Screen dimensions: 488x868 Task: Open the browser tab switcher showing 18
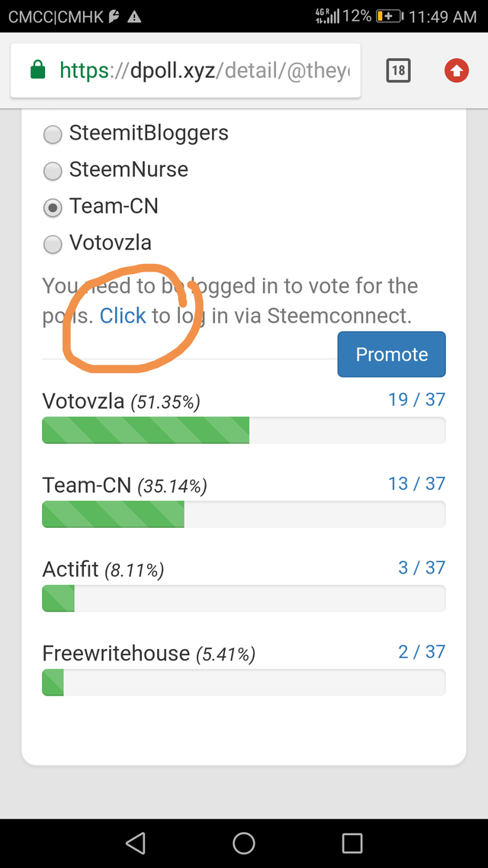click(398, 72)
